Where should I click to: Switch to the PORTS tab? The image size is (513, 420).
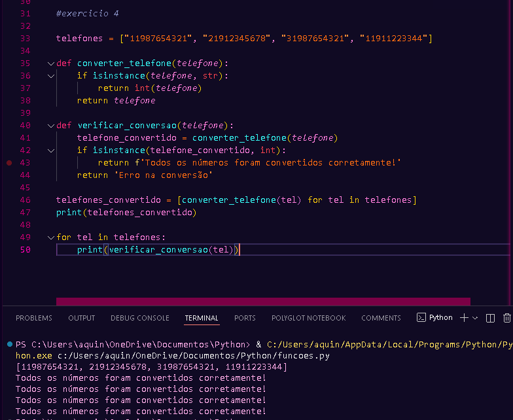click(245, 318)
